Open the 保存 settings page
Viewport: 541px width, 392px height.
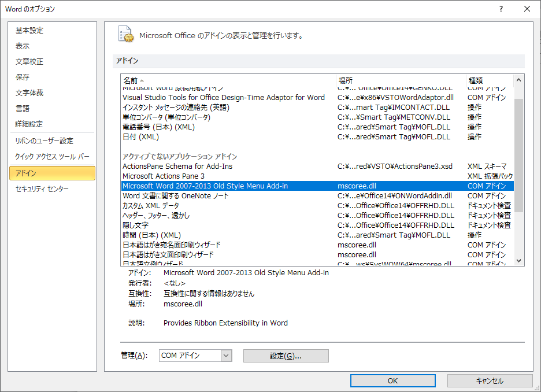tap(52, 77)
